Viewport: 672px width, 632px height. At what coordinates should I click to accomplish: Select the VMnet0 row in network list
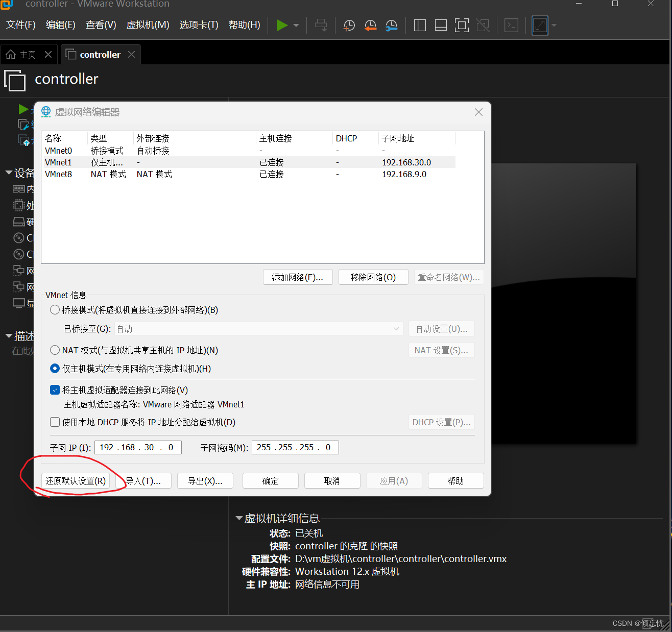click(x=248, y=151)
